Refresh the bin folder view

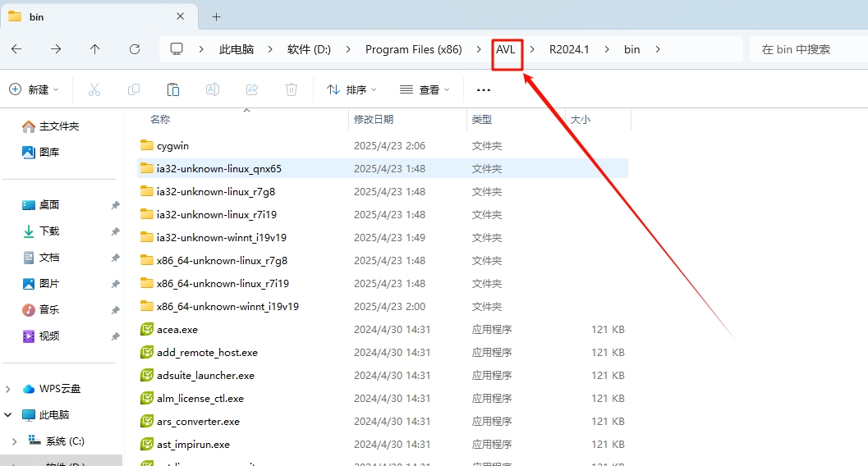pos(135,49)
